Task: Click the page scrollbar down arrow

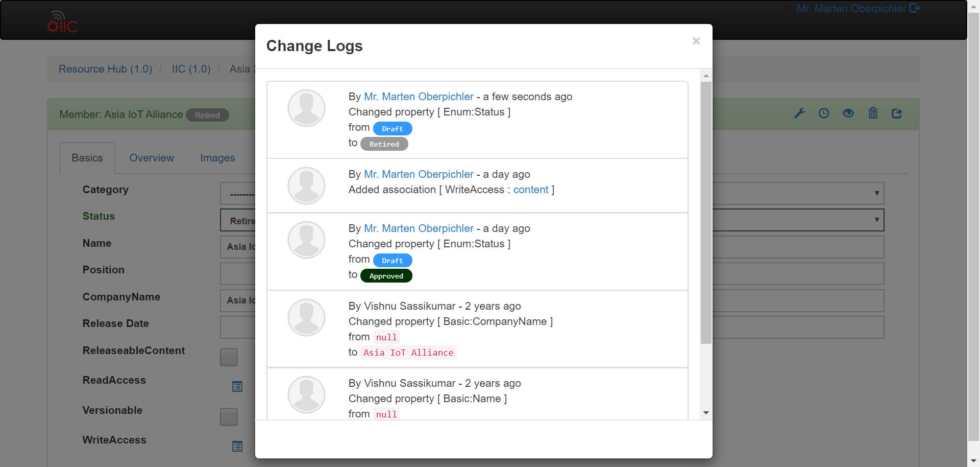Action: click(973, 461)
